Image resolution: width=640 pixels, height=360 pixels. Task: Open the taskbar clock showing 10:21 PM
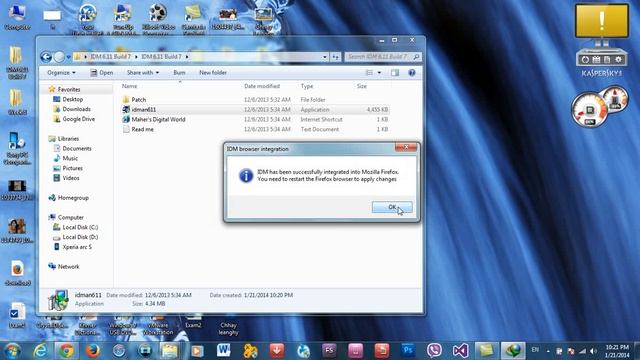[617, 351]
